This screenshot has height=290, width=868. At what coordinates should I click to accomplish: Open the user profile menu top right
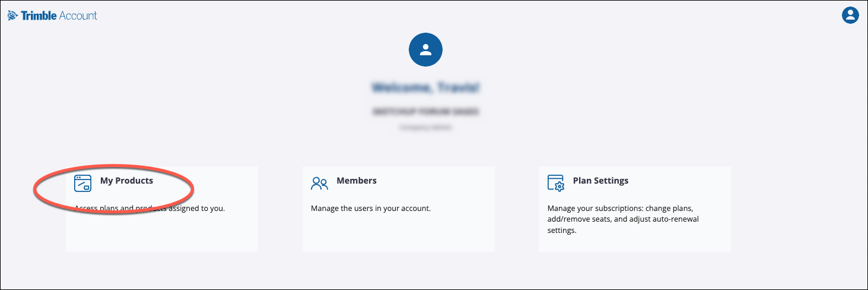[850, 15]
